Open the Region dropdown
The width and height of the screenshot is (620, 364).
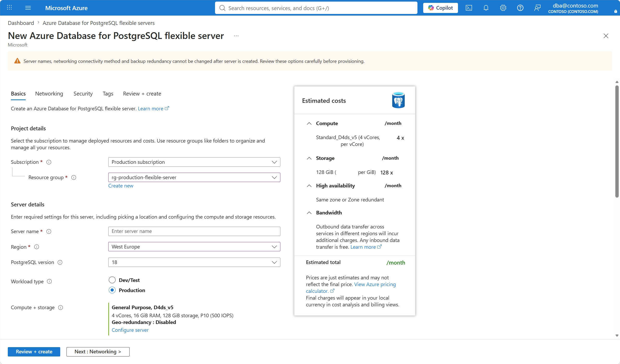[x=194, y=247]
